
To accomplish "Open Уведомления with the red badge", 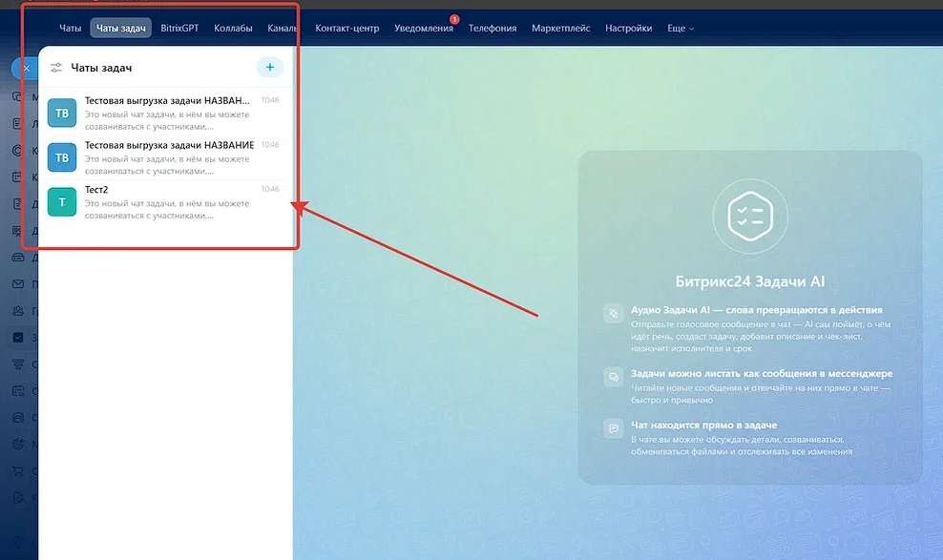I will click(x=424, y=29).
